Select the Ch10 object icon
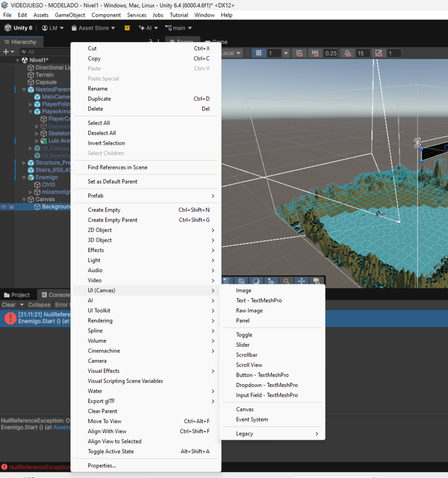Screen dimensions: 448x478 pos(37,185)
